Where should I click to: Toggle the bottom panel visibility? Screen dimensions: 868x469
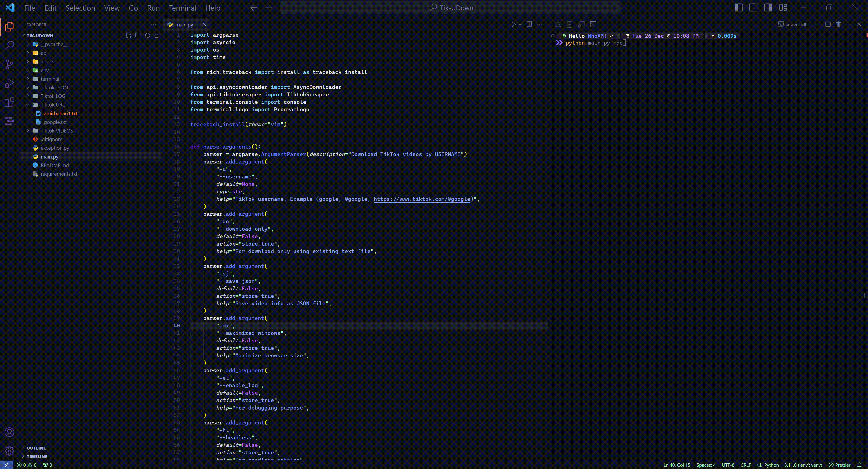tap(753, 8)
